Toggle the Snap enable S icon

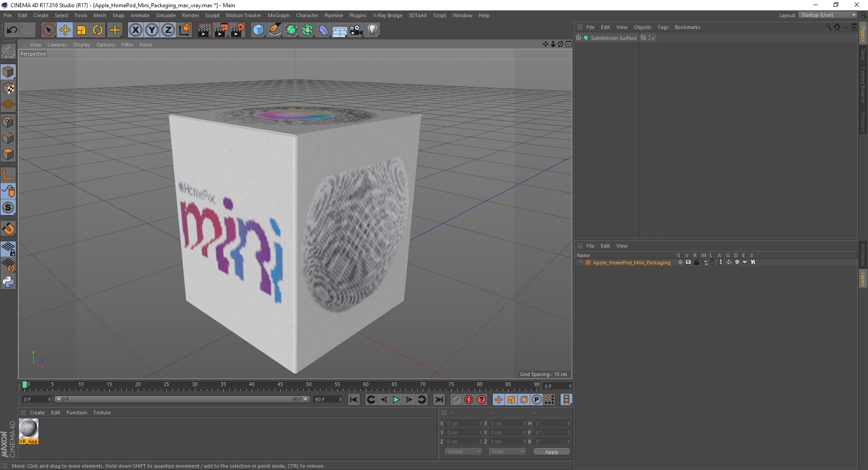point(8,207)
